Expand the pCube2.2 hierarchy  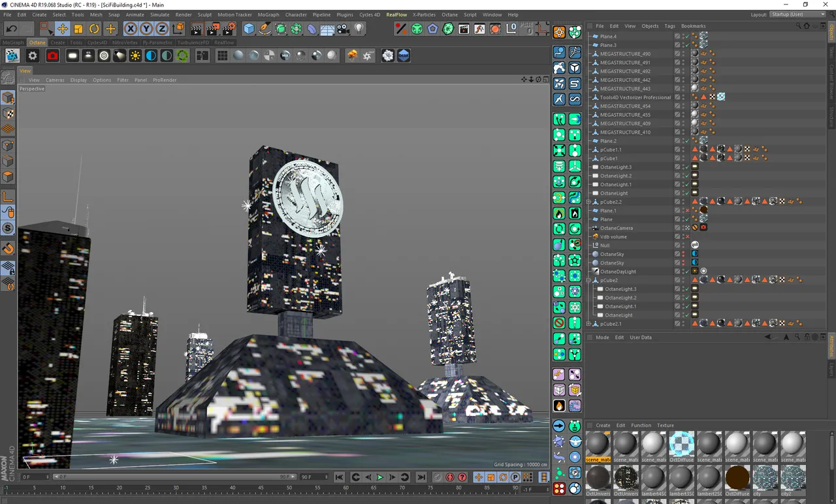[588, 202]
